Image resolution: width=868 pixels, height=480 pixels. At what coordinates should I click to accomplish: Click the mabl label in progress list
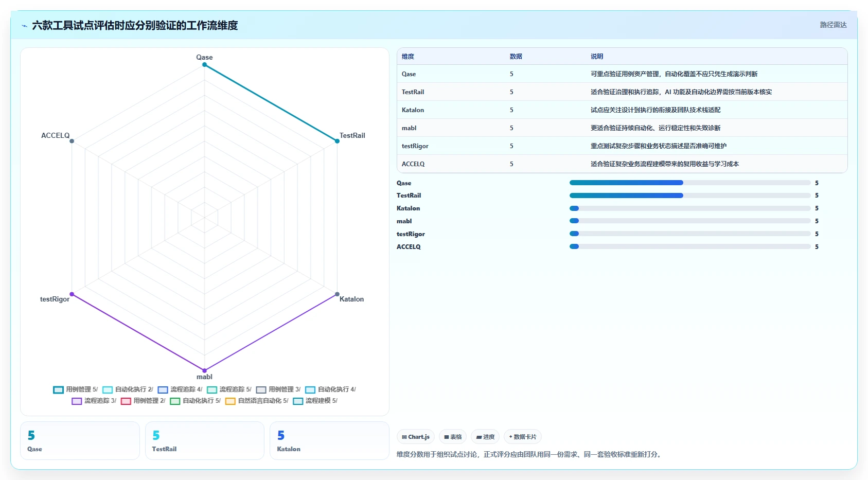(404, 221)
